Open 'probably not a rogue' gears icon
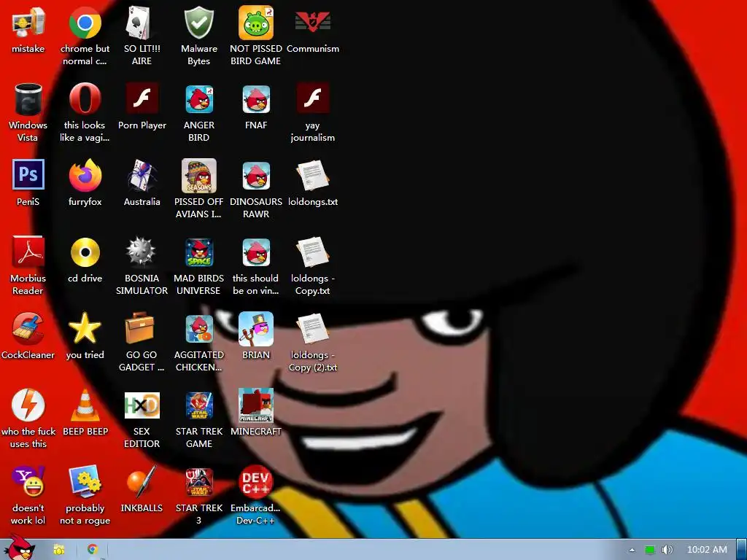The image size is (747, 560). pos(85,482)
